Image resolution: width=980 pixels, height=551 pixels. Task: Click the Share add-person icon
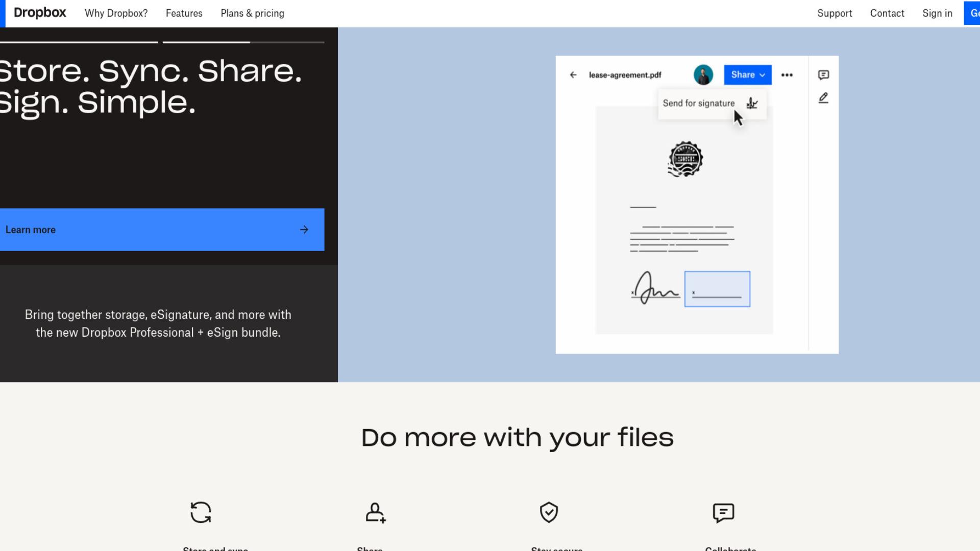(376, 513)
